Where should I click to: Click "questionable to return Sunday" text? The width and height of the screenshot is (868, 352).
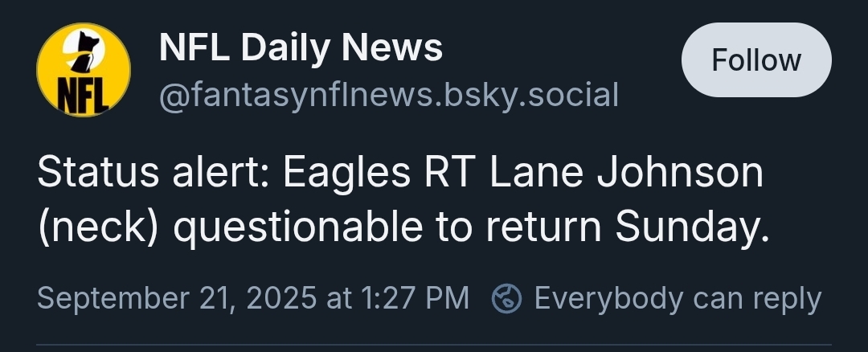coord(471,227)
